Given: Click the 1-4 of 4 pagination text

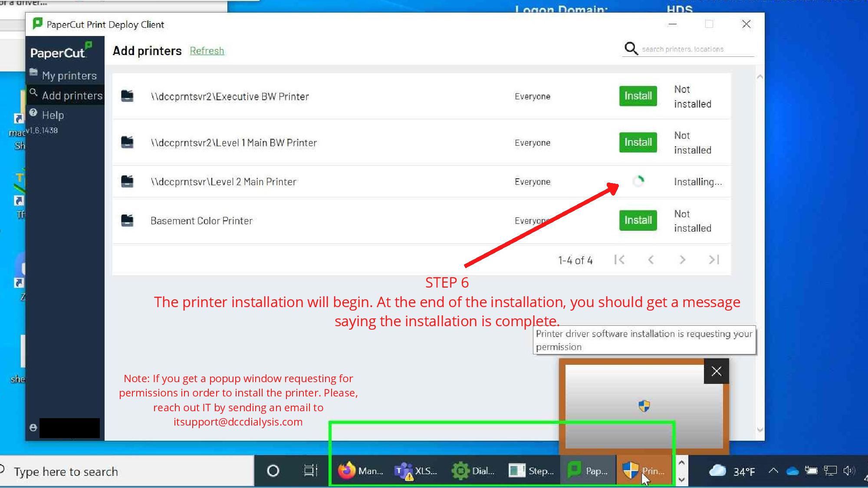Looking at the screenshot, I should [575, 260].
